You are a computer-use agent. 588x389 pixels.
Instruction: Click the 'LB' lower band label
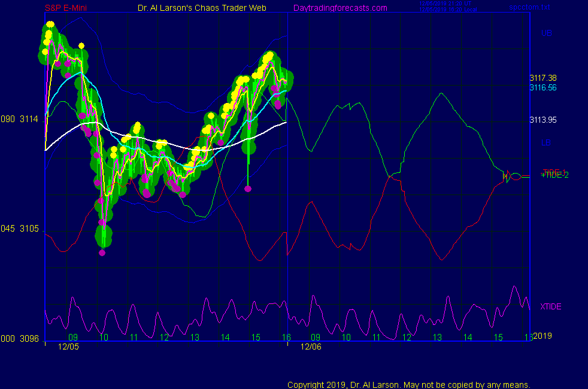546,143
